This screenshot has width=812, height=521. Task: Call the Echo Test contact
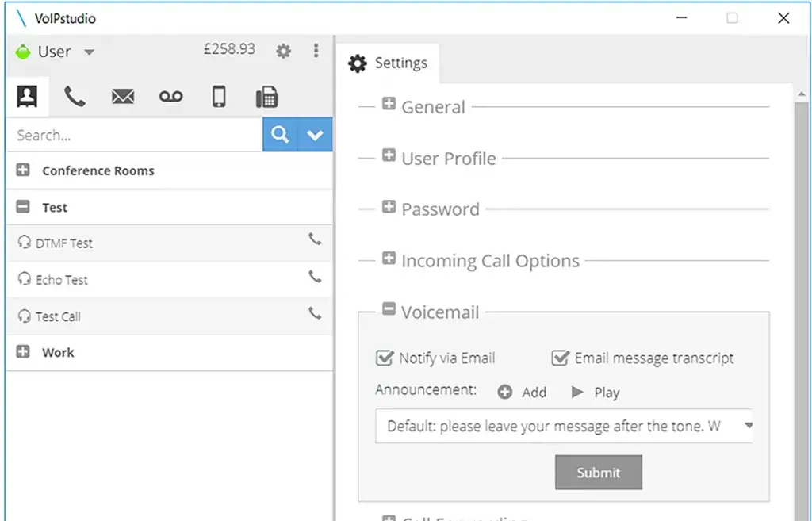315,277
